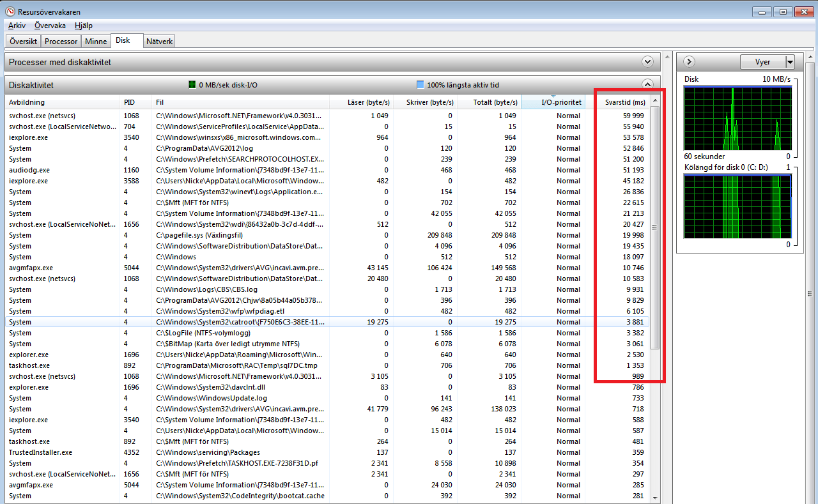
Task: Sort by Totalt (byte/s) column
Action: click(x=489, y=102)
